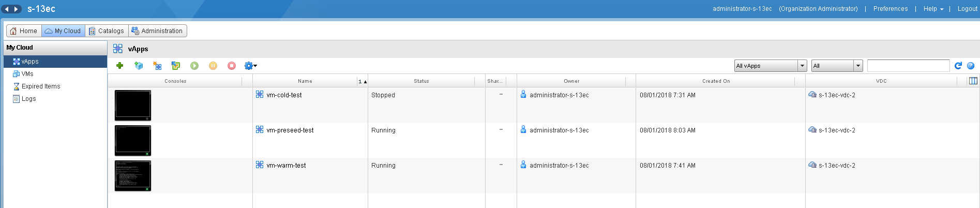Open vm-cold-test console thumbnail
Image resolution: width=980 pixels, height=208 pixels.
pos(133,106)
